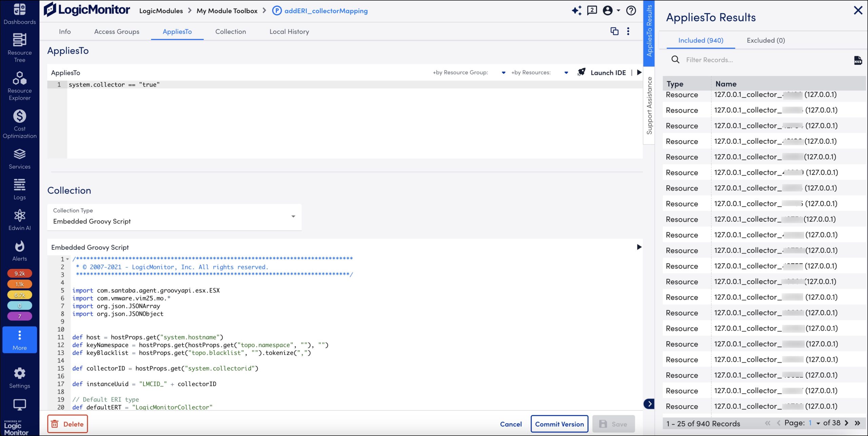This screenshot has height=436, width=868.
Task: Click the 6.7k warning alerts badge
Action: point(20,295)
